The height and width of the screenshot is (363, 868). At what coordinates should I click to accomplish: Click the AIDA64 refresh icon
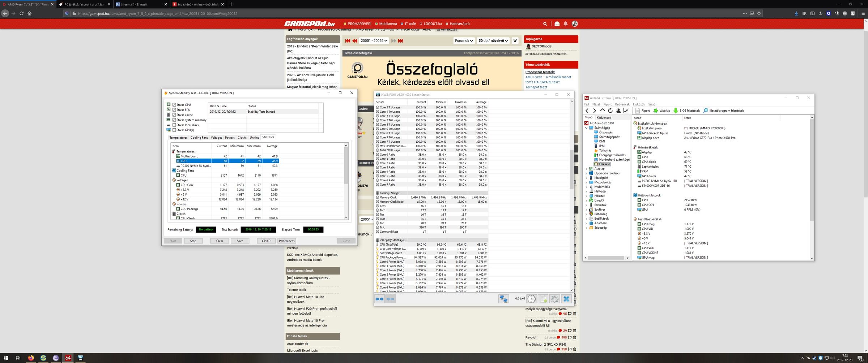(x=610, y=111)
